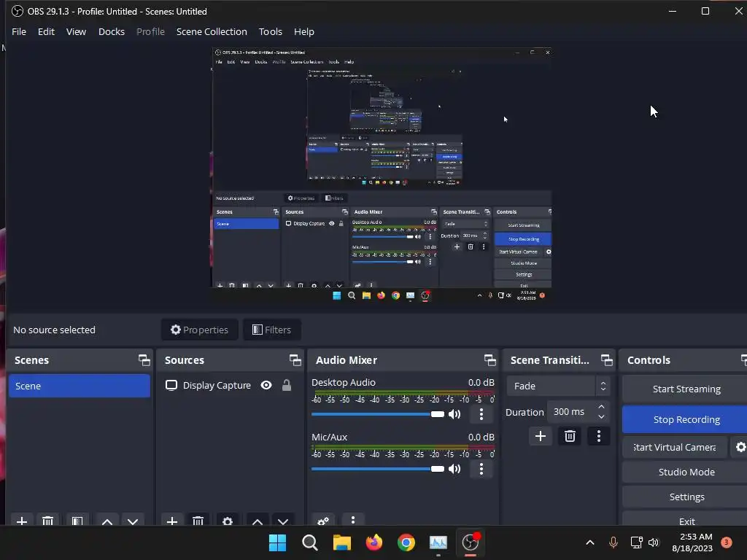
Task: Open taskbar Search
Action: tap(309, 542)
